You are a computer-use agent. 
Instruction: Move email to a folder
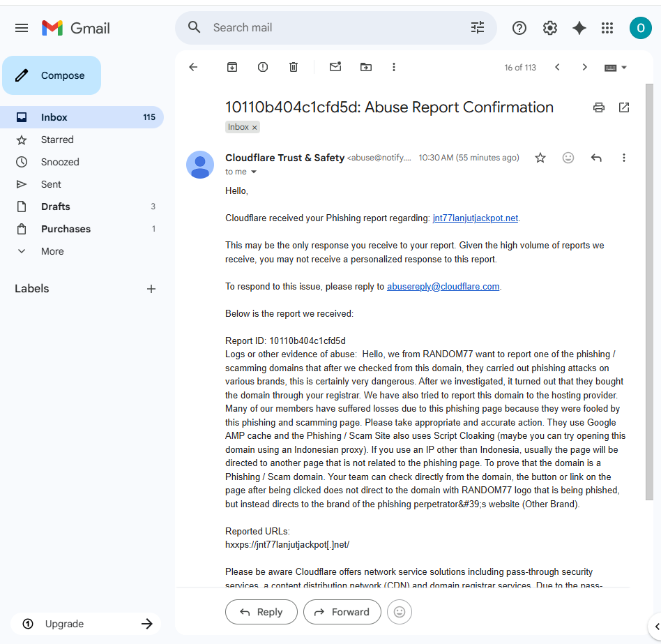pyautogui.click(x=366, y=67)
